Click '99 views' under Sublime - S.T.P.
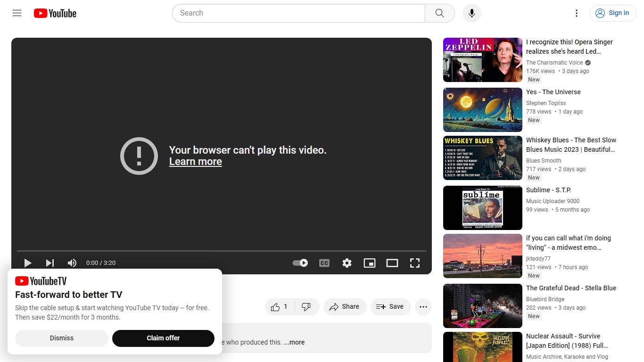 [x=537, y=210]
